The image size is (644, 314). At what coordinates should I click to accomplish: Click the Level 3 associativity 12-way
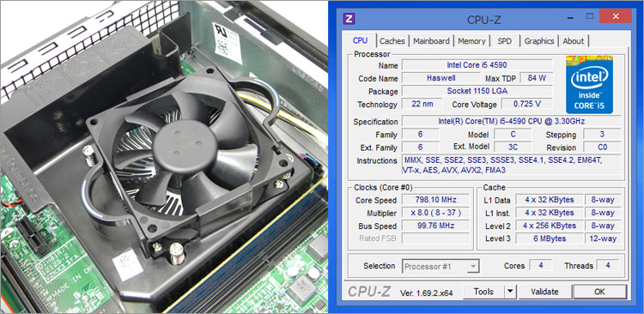pyautogui.click(x=603, y=239)
